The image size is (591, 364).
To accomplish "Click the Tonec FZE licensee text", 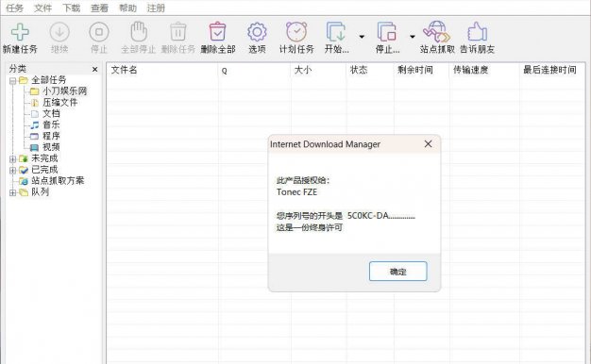I will click(297, 192).
